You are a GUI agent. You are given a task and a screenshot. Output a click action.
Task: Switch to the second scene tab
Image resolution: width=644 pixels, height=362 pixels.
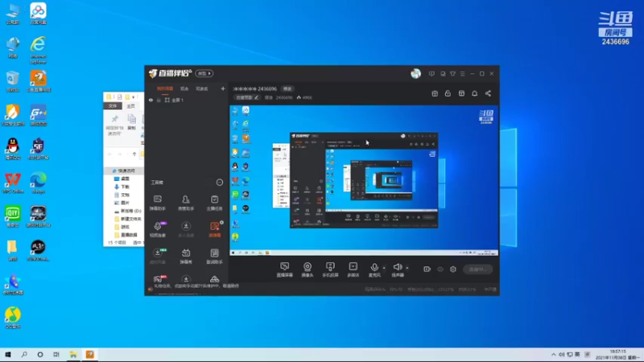(x=184, y=88)
